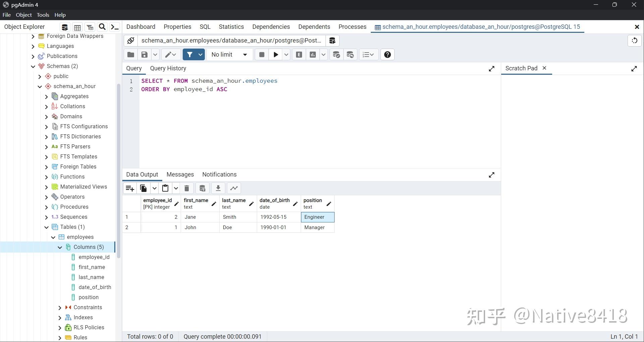Open Filtered Rows icon in Object Explorer toolbar
Viewport: 644px width, 342px height.
click(90, 27)
